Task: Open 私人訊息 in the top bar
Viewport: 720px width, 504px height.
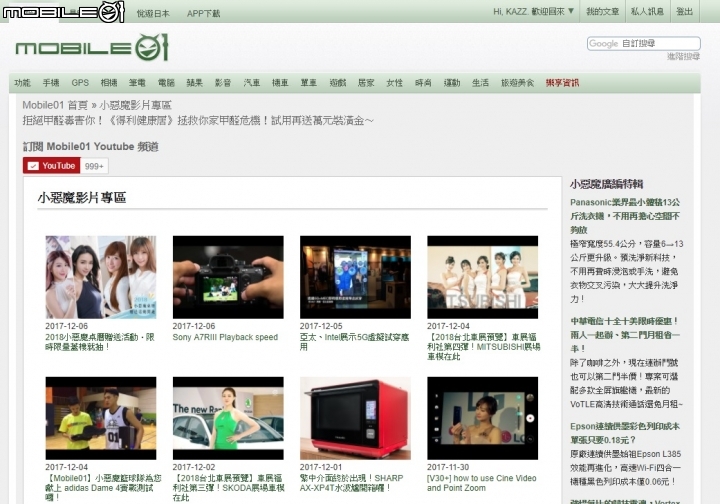Action: pos(647,11)
